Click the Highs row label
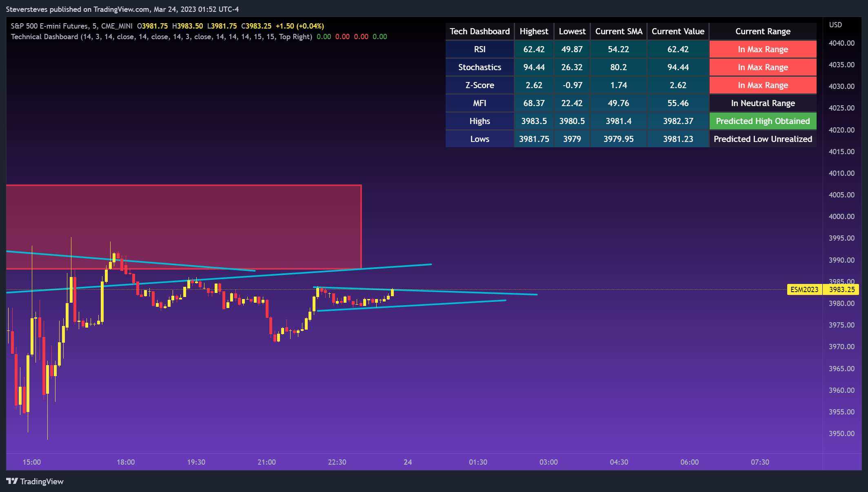This screenshot has width=868, height=492. 480,121
